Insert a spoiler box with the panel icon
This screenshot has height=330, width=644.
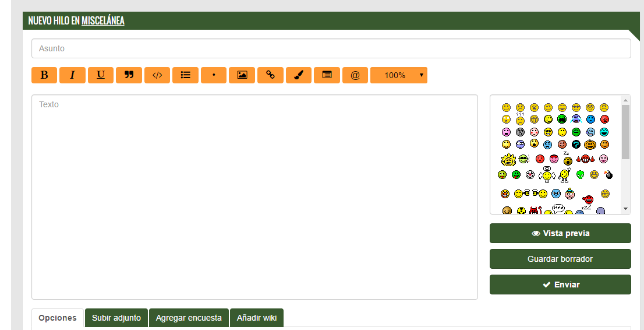click(x=327, y=75)
